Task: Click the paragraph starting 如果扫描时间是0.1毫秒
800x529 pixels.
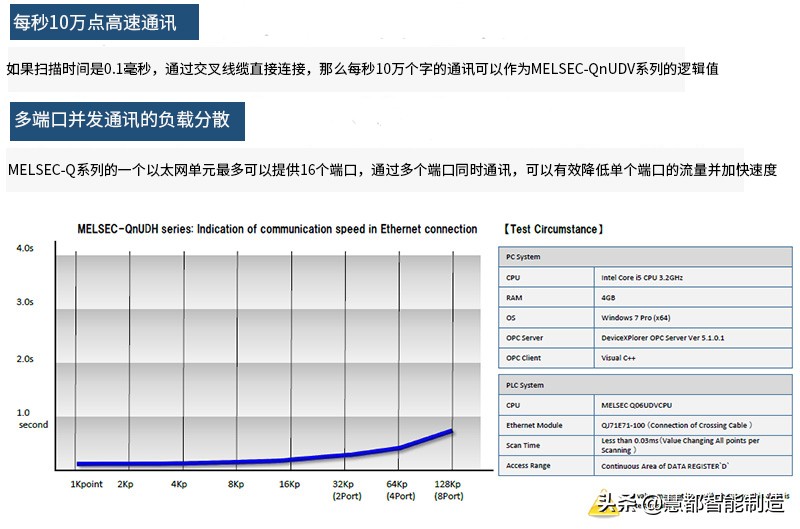Action: (x=362, y=68)
